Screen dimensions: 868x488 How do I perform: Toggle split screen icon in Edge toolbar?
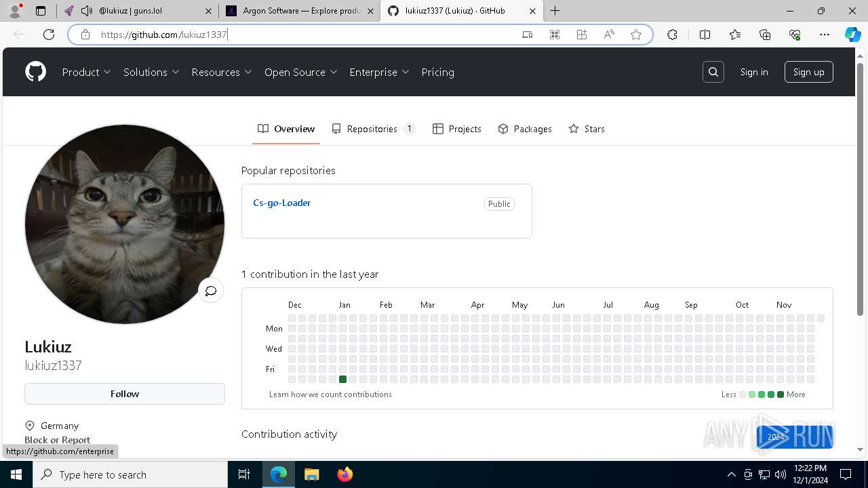click(705, 35)
